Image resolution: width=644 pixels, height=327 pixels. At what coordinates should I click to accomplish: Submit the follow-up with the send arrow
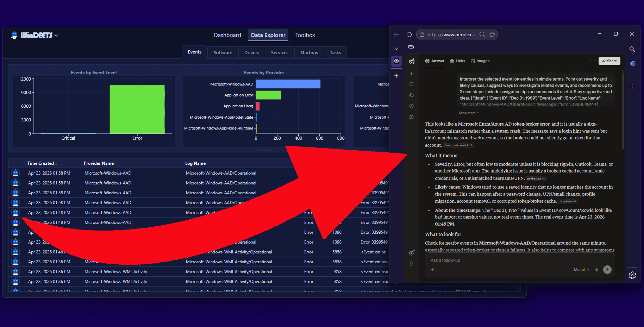(607, 270)
